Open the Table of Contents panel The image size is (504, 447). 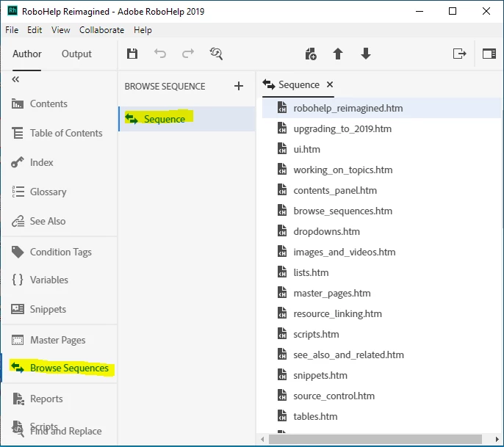(57, 133)
